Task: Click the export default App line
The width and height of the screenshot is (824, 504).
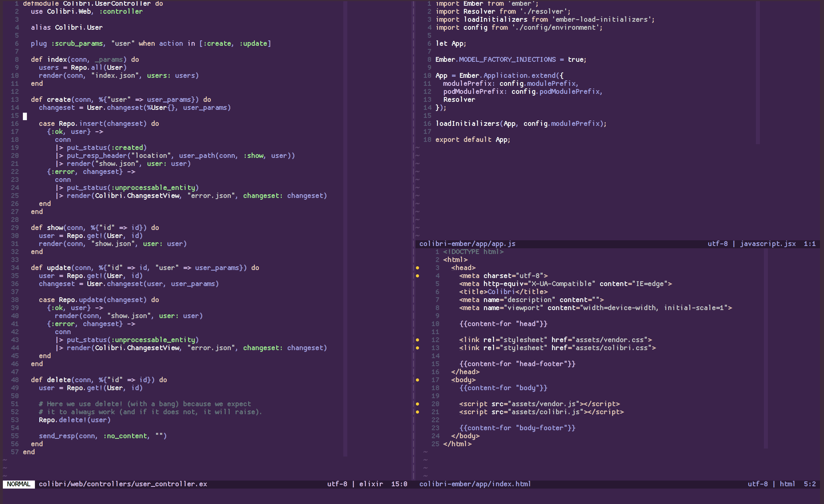Action: pos(473,140)
